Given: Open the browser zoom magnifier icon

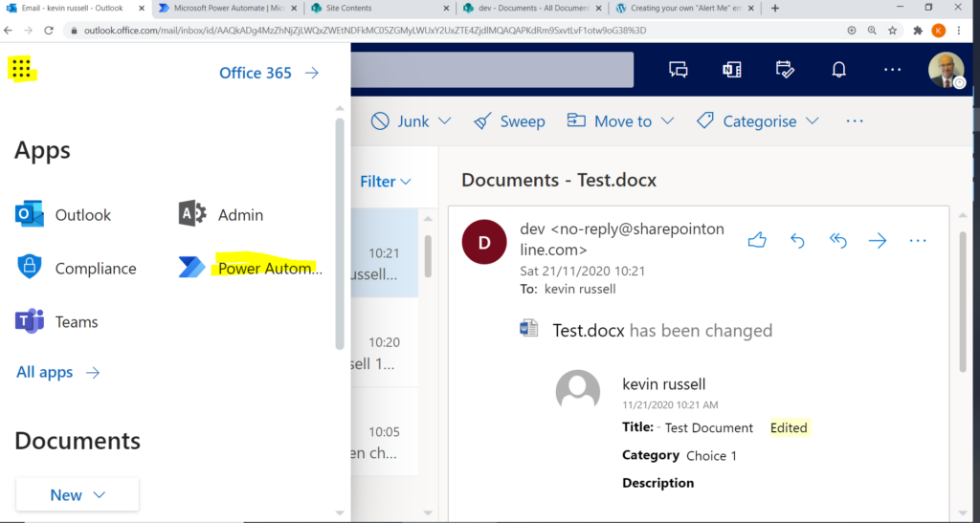Looking at the screenshot, I should (x=872, y=30).
